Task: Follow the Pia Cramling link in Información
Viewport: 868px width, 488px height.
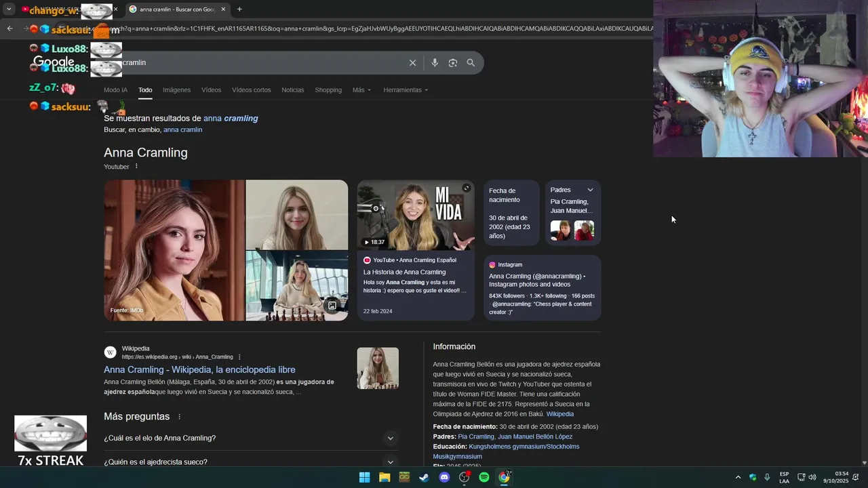Action: [x=476, y=437]
